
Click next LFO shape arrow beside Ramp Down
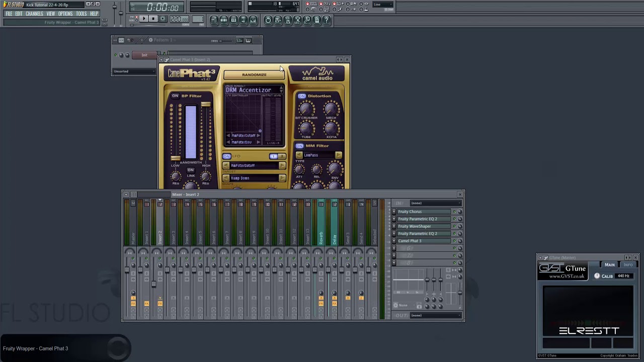pyautogui.click(x=282, y=178)
